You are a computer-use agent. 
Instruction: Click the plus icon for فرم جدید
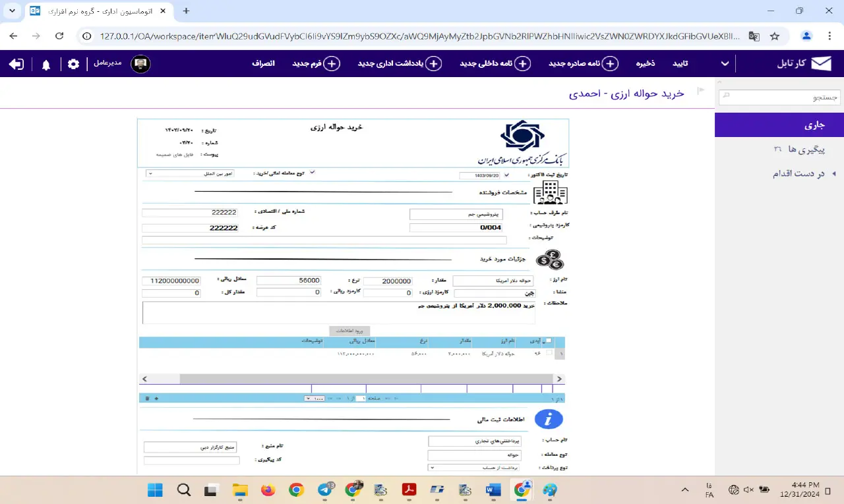[332, 64]
